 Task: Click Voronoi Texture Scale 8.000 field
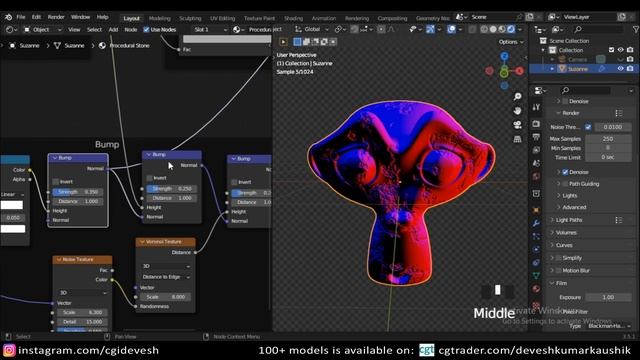165,297
